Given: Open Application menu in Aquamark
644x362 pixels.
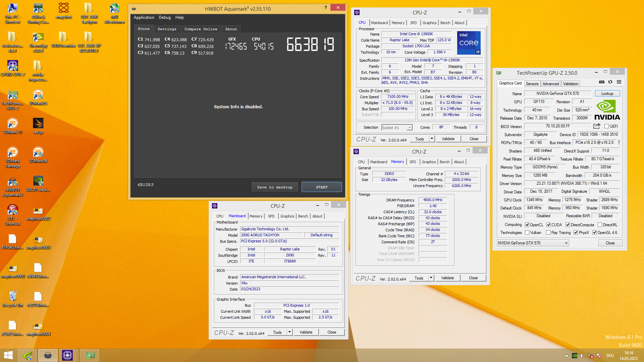Looking at the screenshot, I should click(x=144, y=17).
